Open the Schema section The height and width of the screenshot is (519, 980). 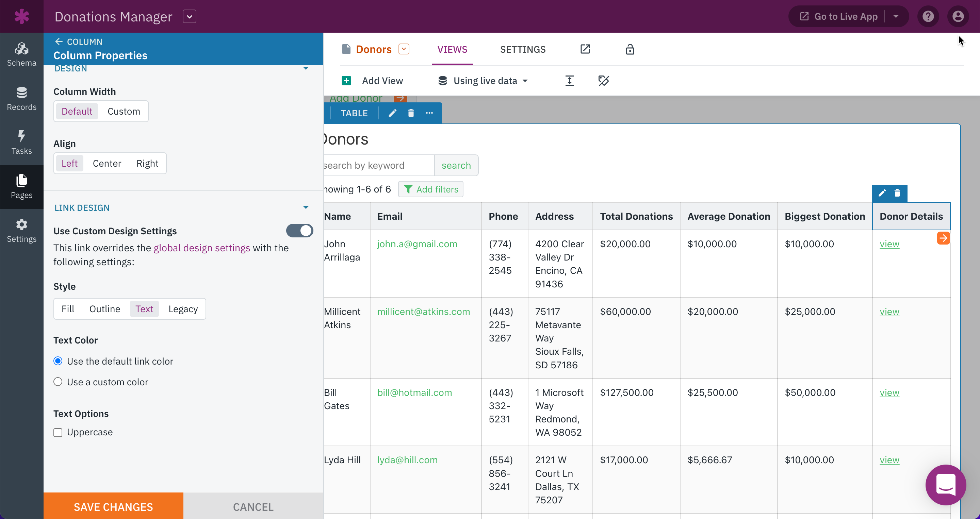[22, 55]
